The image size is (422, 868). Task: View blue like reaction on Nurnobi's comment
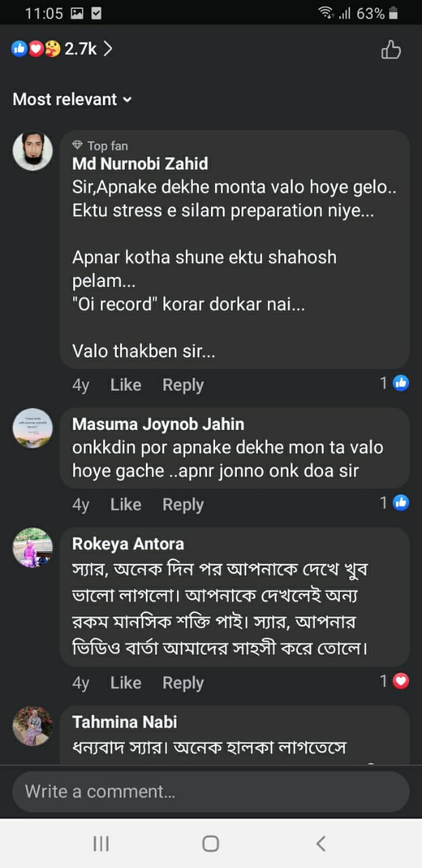click(400, 384)
